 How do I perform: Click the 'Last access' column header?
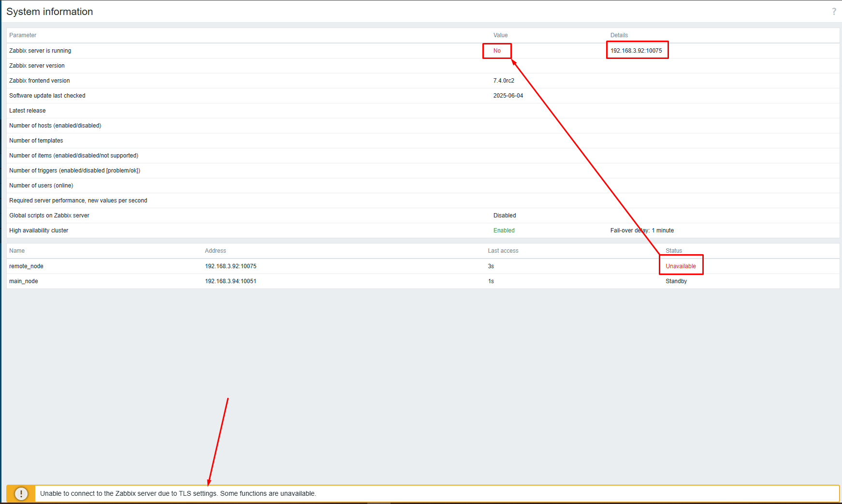point(503,251)
